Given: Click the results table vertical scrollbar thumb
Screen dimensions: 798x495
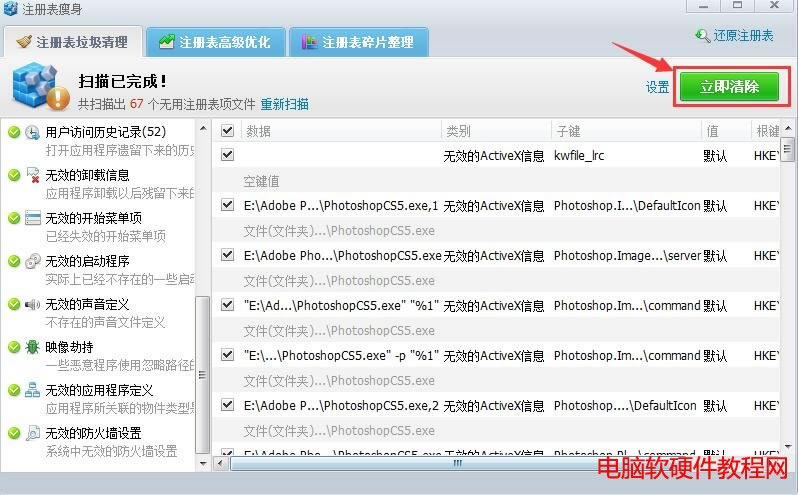Looking at the screenshot, I should (x=788, y=149).
